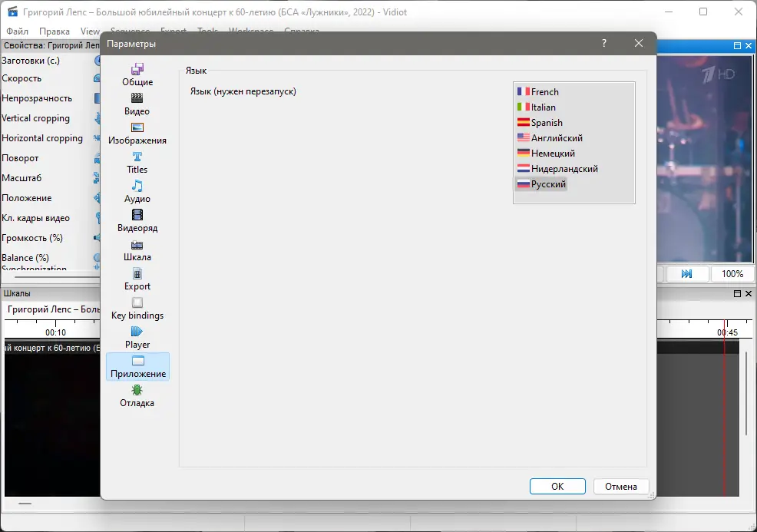The height and width of the screenshot is (532, 757).
Task: Click the Масштаб property label
Action: 21,178
